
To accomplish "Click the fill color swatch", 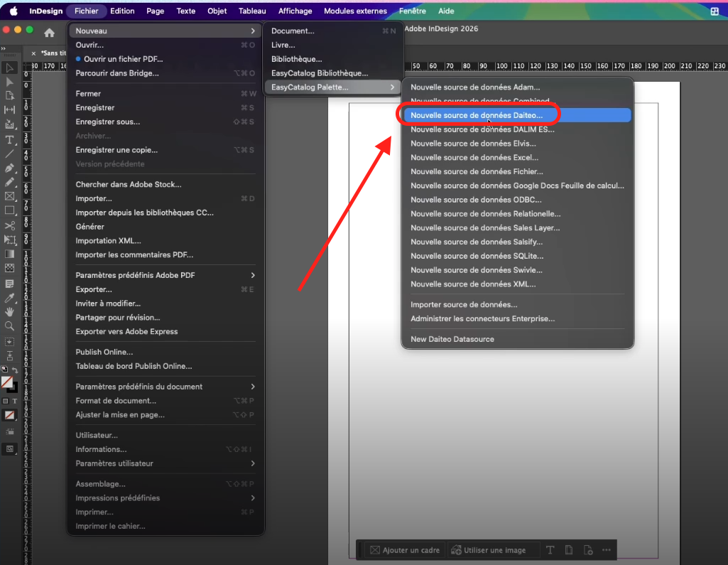I will click(7, 382).
